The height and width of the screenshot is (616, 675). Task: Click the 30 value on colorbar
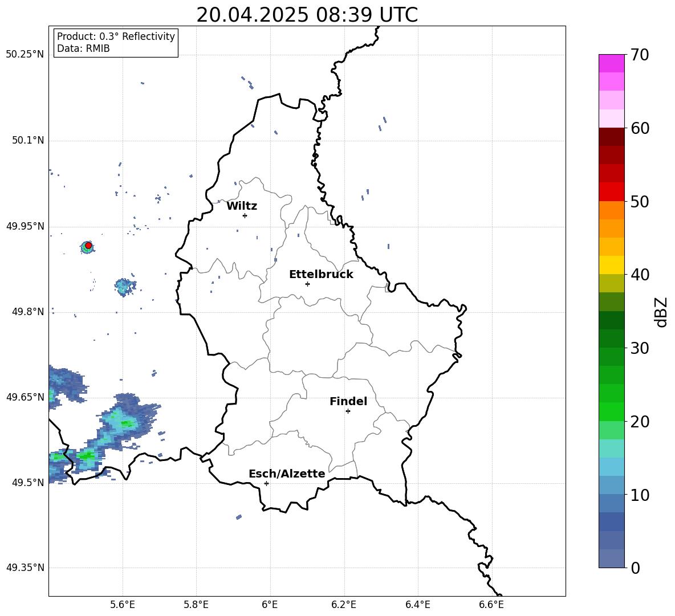pyautogui.click(x=639, y=348)
